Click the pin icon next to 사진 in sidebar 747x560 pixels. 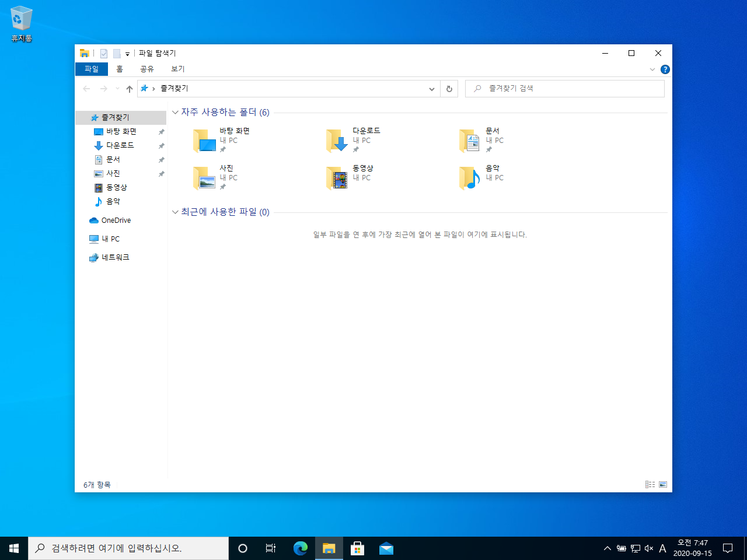pos(162,174)
